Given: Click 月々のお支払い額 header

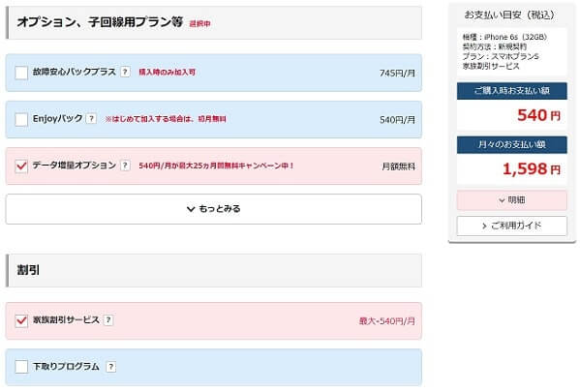Looking at the screenshot, I should 511,144.
